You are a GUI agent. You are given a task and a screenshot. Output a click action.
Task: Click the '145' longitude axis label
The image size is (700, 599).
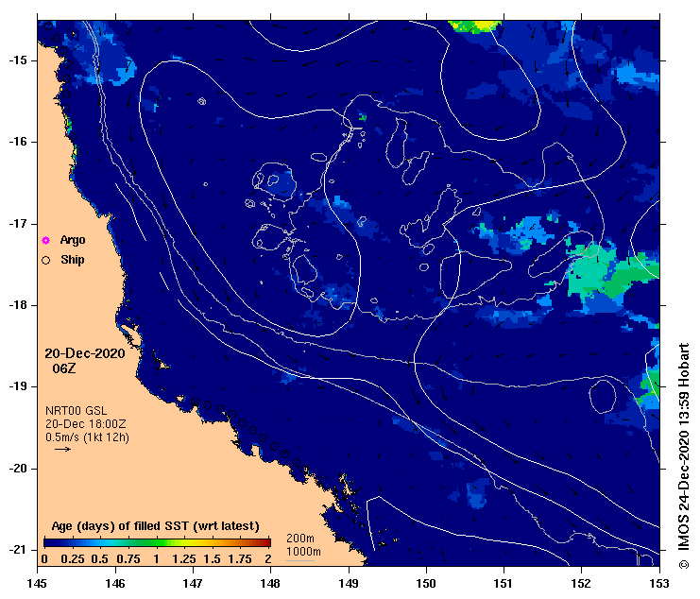coord(37,583)
